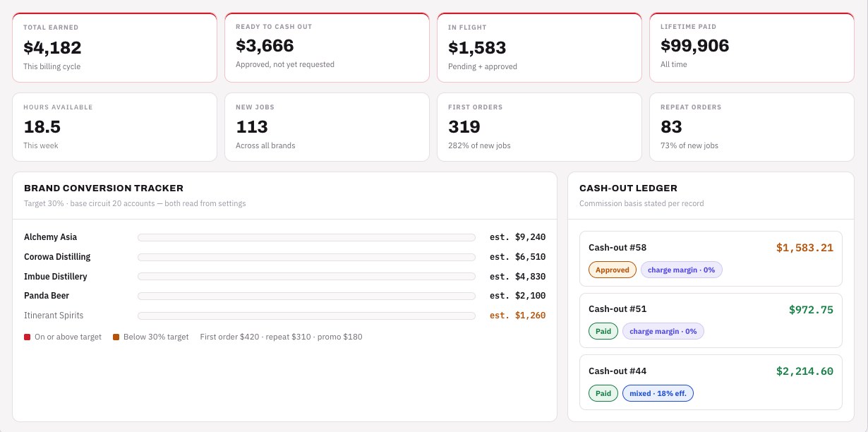868x432 pixels.
Task: Click the 282% of new jobs caption
Action: click(479, 145)
